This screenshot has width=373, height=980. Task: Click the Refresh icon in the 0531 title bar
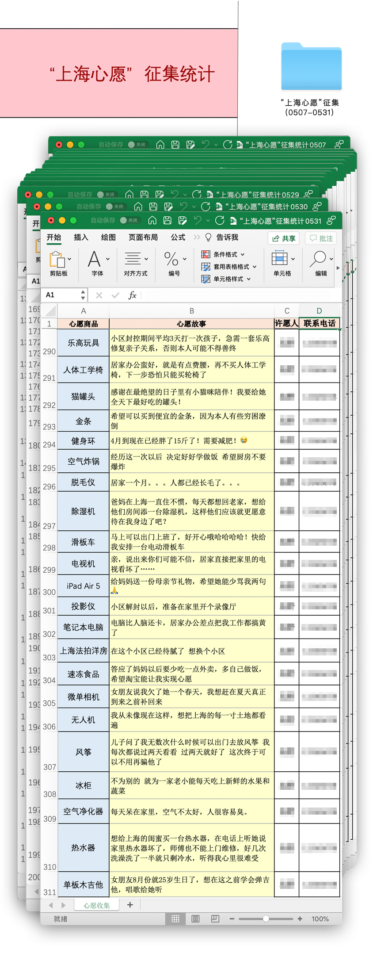point(220,220)
